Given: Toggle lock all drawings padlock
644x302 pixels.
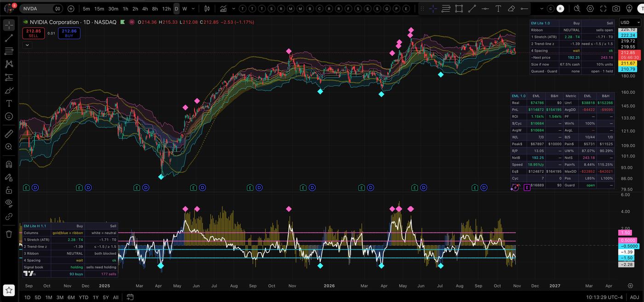Looking at the screenshot, I should [x=9, y=190].
